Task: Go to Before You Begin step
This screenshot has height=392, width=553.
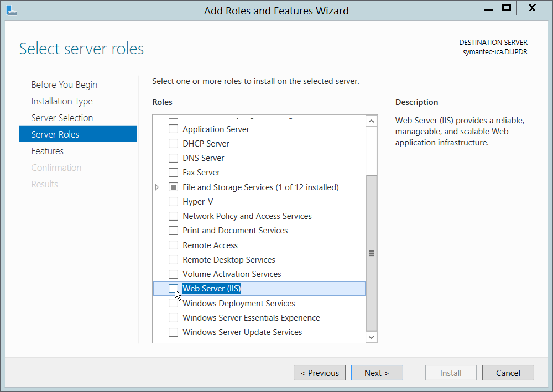Action: [x=64, y=85]
